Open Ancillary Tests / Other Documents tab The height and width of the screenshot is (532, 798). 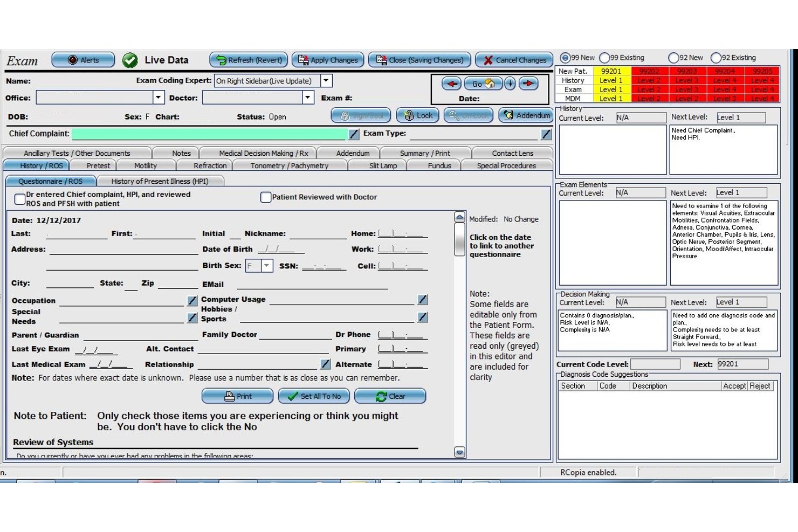tap(77, 153)
